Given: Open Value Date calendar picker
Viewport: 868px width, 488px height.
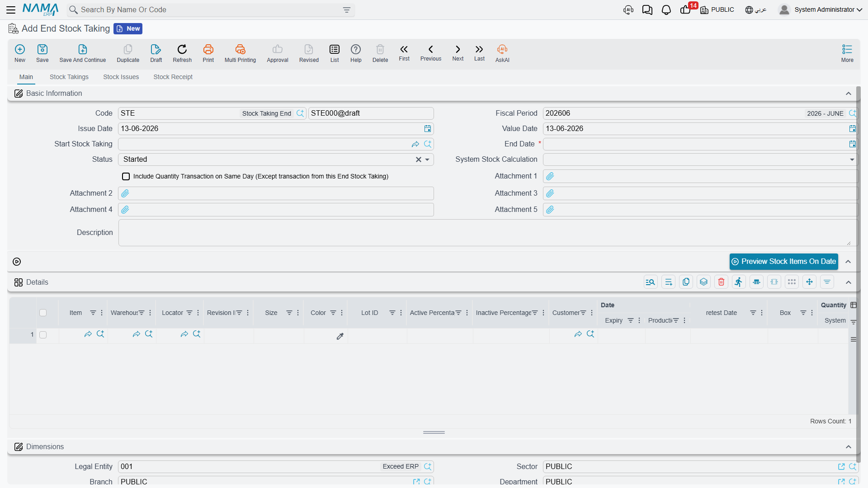Looking at the screenshot, I should click(852, 129).
